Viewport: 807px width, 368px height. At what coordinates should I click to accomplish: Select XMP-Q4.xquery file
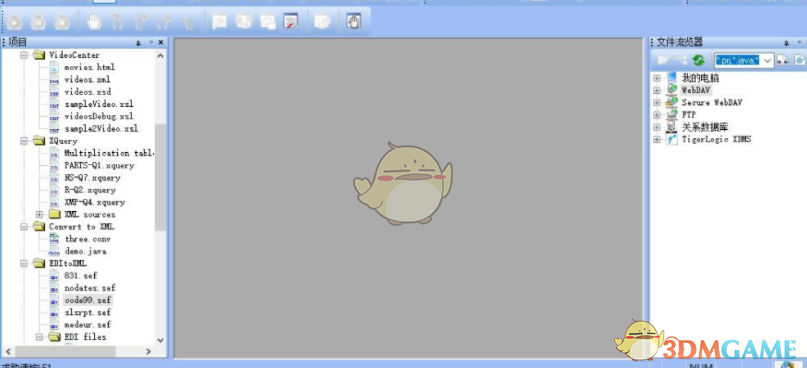(95, 202)
